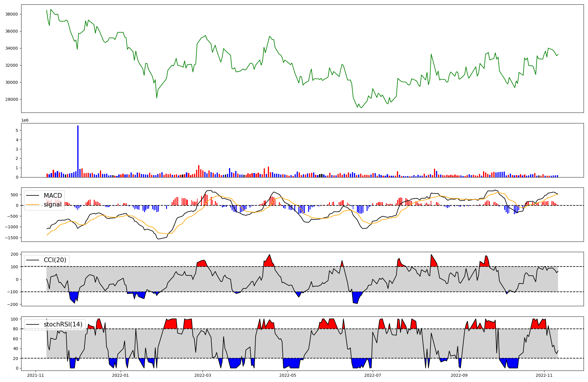Click the 1e6 volume scale label
The width and height of the screenshot is (588, 382).
25,120
